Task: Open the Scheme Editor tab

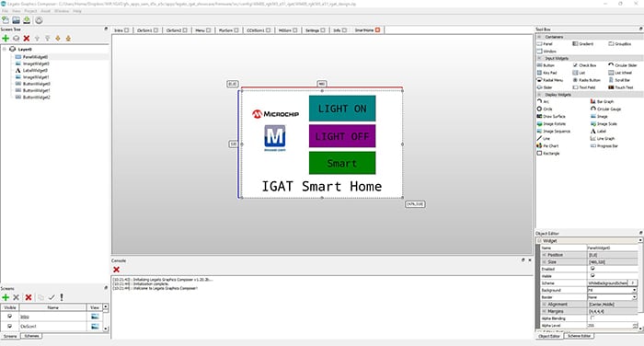Action: [579, 336]
